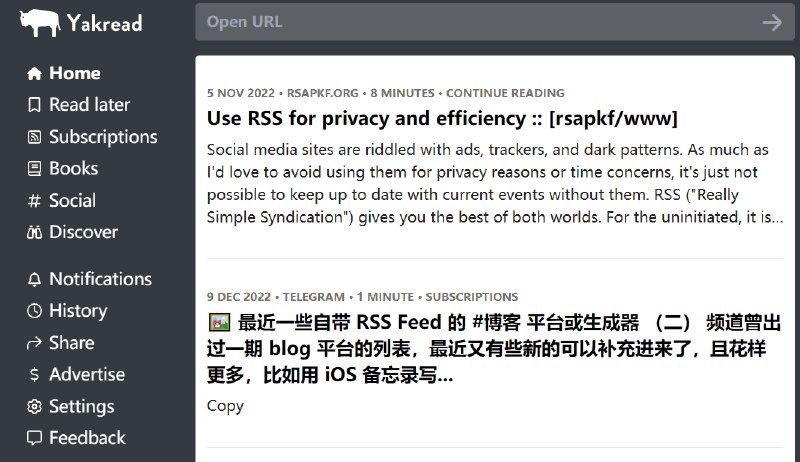
Task: Click the Books icon in sidebar
Action: click(34, 169)
